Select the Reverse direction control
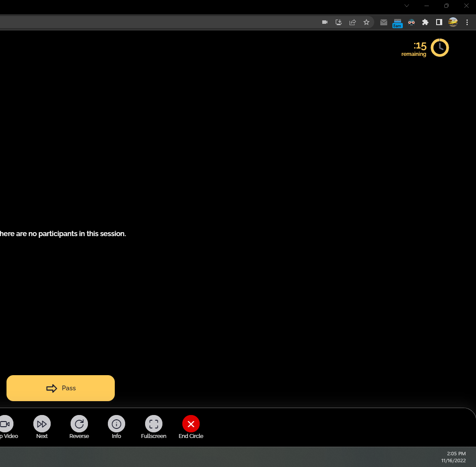 pyautogui.click(x=79, y=427)
